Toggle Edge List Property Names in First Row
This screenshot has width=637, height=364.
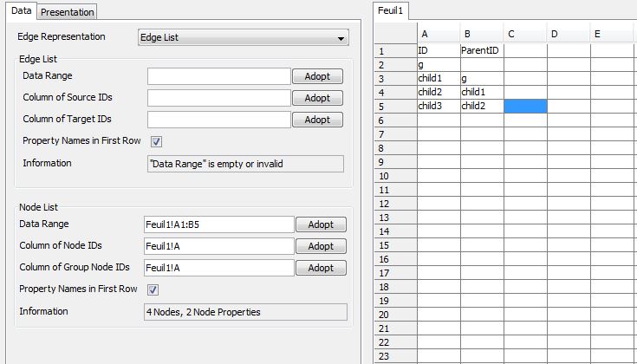(157, 141)
